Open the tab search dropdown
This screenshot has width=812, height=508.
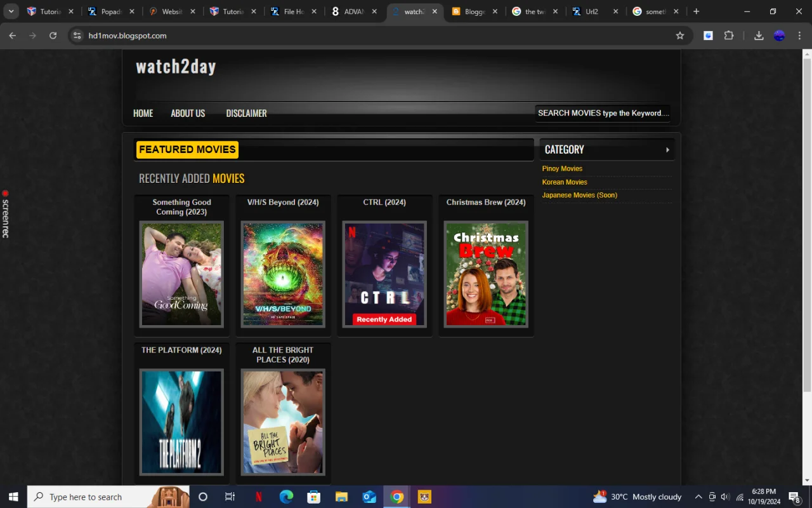pos(11,11)
